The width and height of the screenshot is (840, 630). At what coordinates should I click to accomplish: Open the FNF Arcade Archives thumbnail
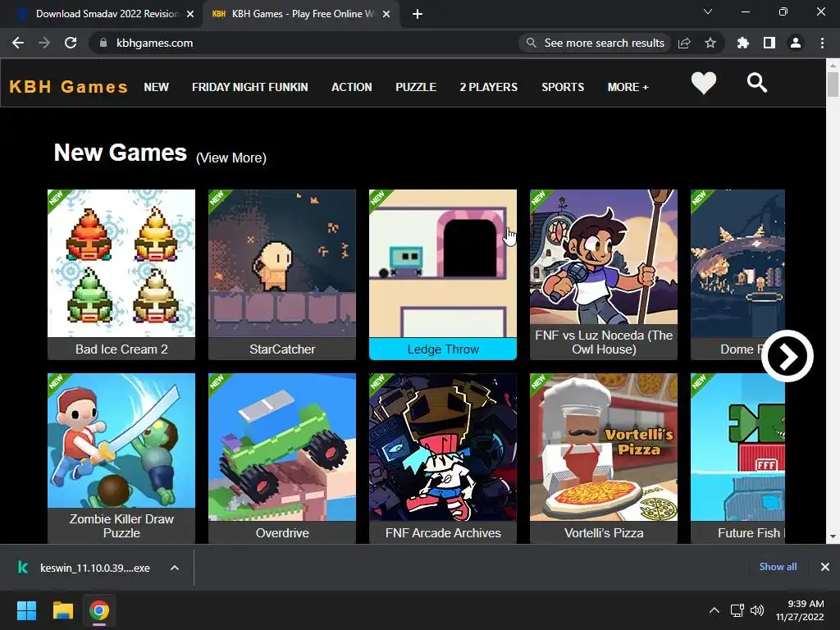tap(442, 447)
